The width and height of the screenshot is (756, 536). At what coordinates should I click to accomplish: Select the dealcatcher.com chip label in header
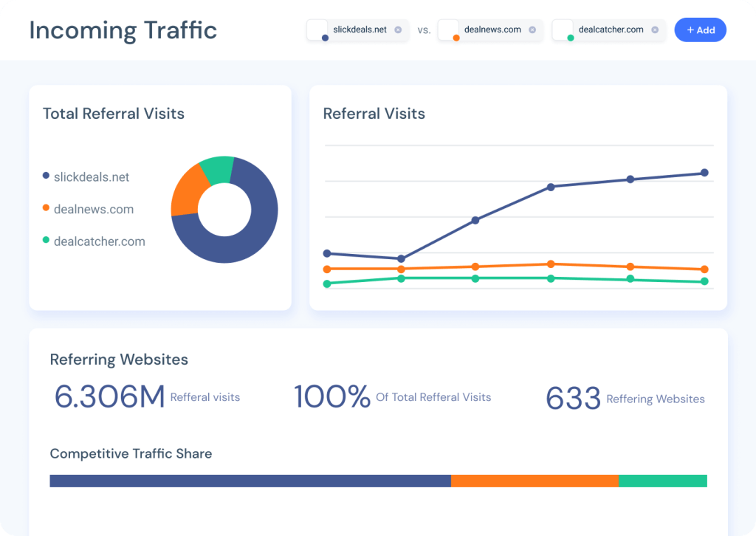(x=611, y=30)
